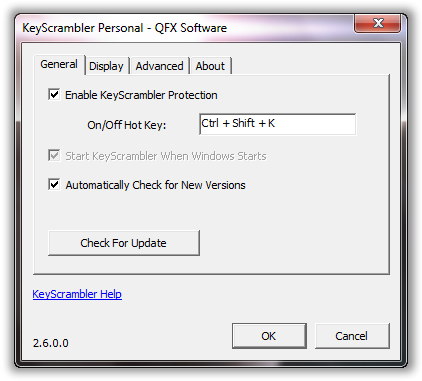Screen dimensions: 422x381
Task: Open the KeyScrambler Help link
Action: click(77, 294)
